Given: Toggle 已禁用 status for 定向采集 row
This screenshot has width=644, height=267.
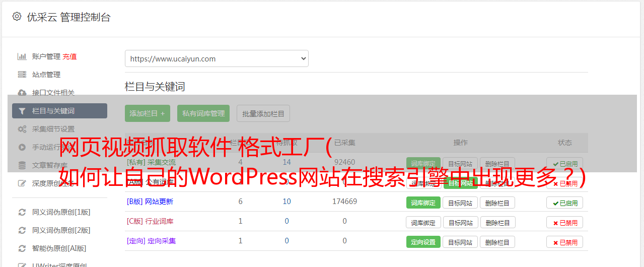Looking at the screenshot, I should pyautogui.click(x=565, y=242).
